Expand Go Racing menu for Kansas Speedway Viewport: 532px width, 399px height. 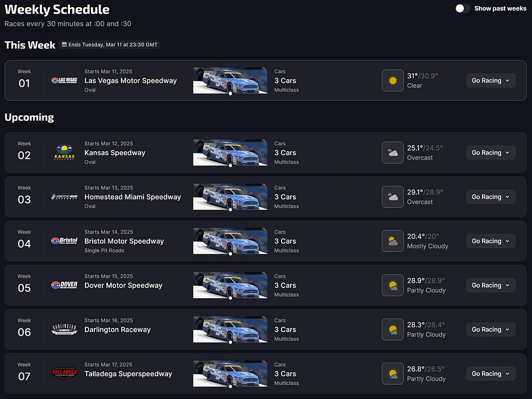pyautogui.click(x=490, y=153)
